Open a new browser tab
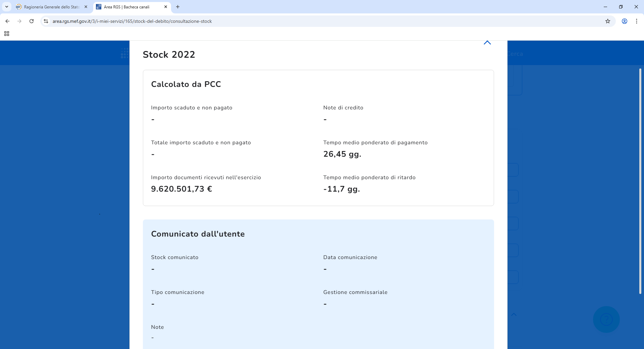Image resolution: width=644 pixels, height=349 pixels. pos(178,7)
